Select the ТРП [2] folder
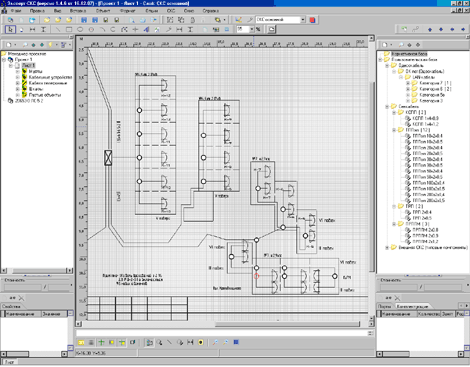The height and width of the screenshot is (367, 470). pyautogui.click(x=414, y=206)
